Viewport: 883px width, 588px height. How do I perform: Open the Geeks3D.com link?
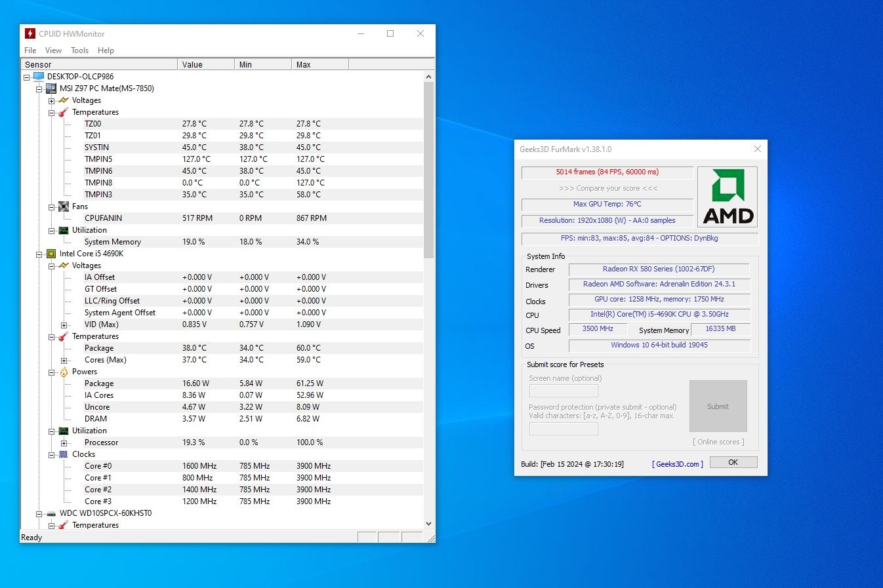(x=678, y=464)
